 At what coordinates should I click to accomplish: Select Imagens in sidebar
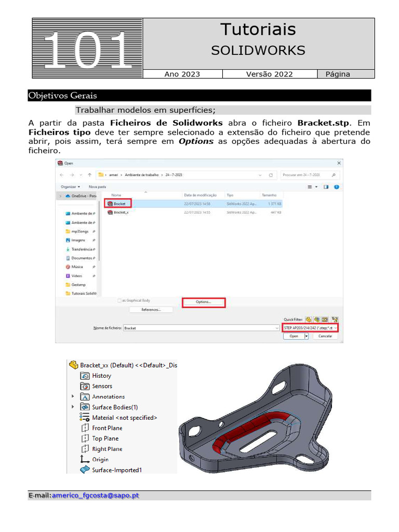80,240
